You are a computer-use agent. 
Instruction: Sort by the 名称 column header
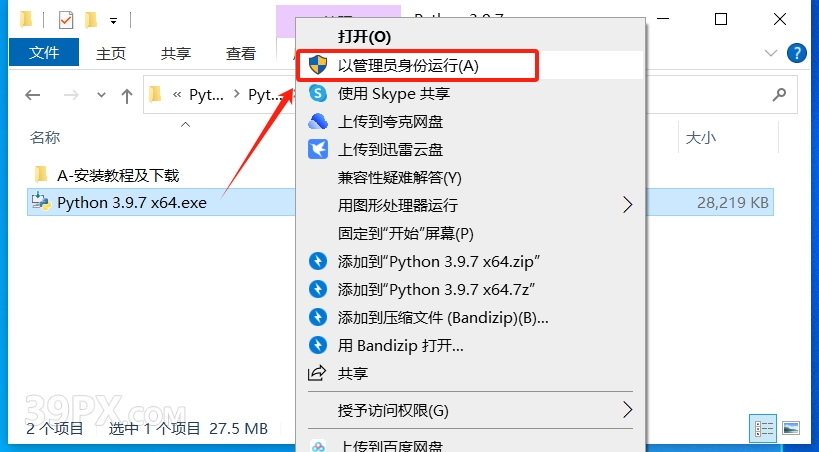45,137
